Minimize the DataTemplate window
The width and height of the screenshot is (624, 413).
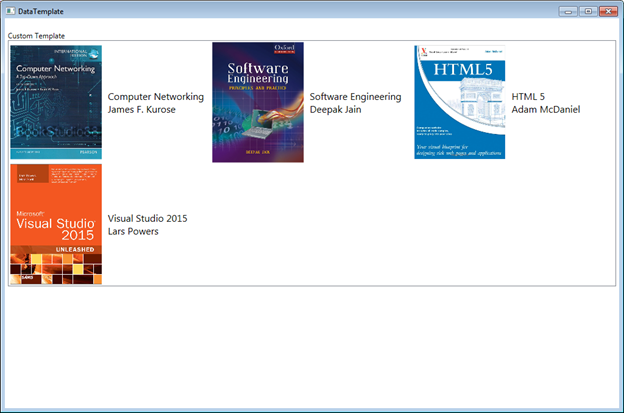(568, 11)
